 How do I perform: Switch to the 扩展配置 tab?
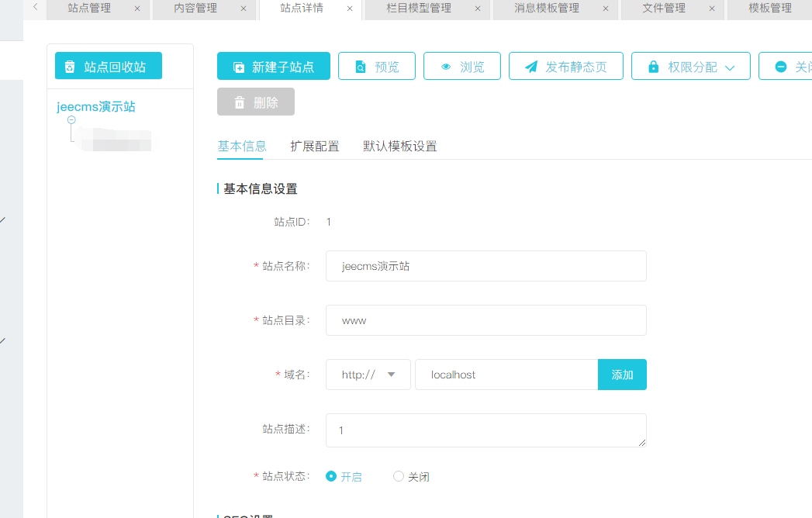(x=314, y=146)
